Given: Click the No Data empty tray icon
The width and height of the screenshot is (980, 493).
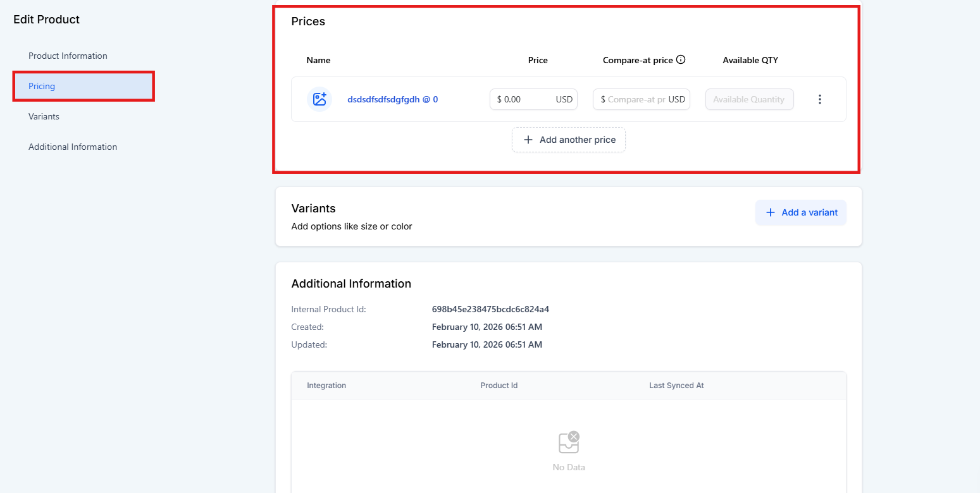Looking at the screenshot, I should click(x=568, y=442).
